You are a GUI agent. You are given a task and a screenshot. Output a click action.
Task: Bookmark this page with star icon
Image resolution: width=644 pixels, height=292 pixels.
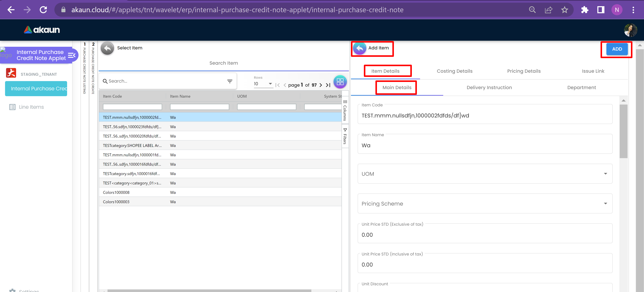coord(564,10)
